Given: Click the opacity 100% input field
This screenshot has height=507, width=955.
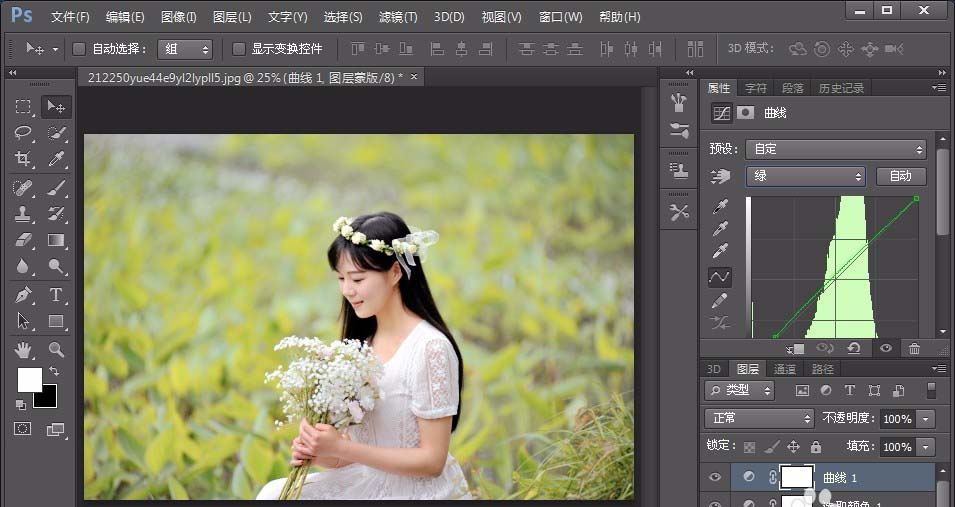Looking at the screenshot, I should (x=898, y=419).
